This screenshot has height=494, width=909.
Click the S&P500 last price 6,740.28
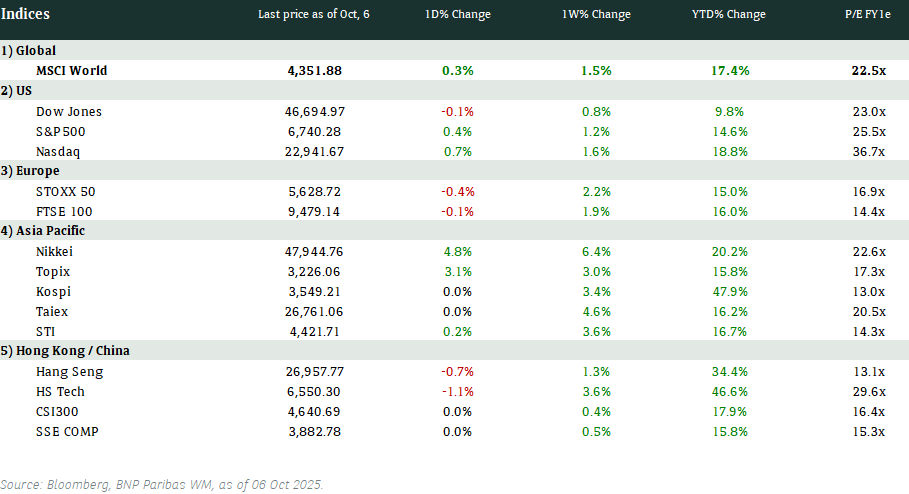[314, 131]
